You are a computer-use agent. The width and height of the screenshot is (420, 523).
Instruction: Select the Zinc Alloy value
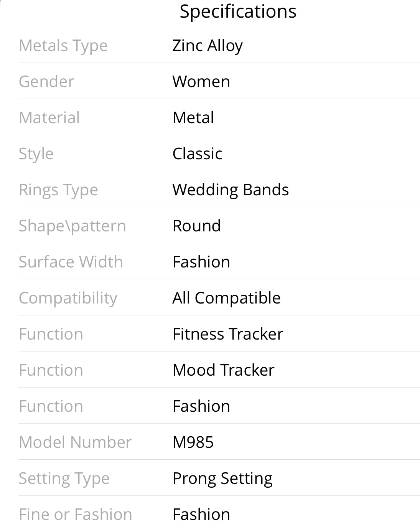click(x=208, y=46)
